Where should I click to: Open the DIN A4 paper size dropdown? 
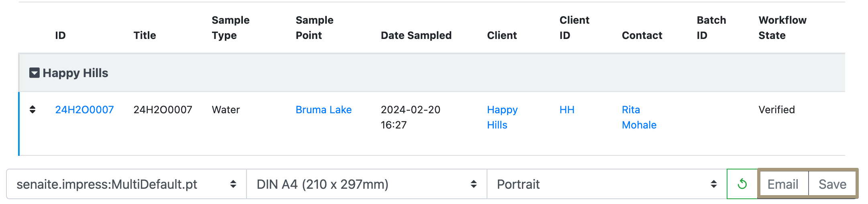pyautogui.click(x=366, y=184)
